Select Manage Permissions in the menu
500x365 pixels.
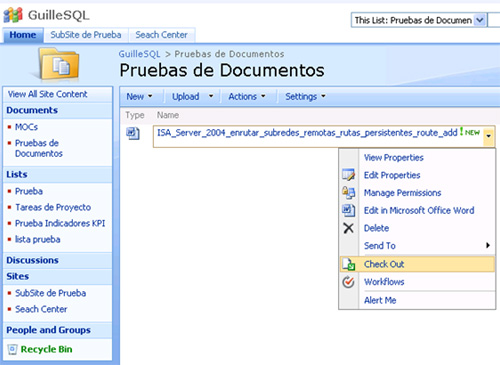pos(402,193)
